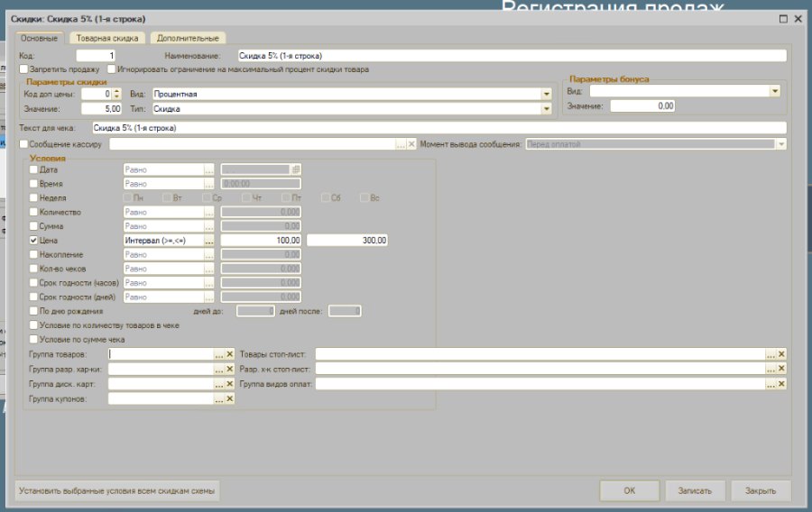
Task: Open ellipsis picker for Группа товаров
Action: click(x=219, y=354)
